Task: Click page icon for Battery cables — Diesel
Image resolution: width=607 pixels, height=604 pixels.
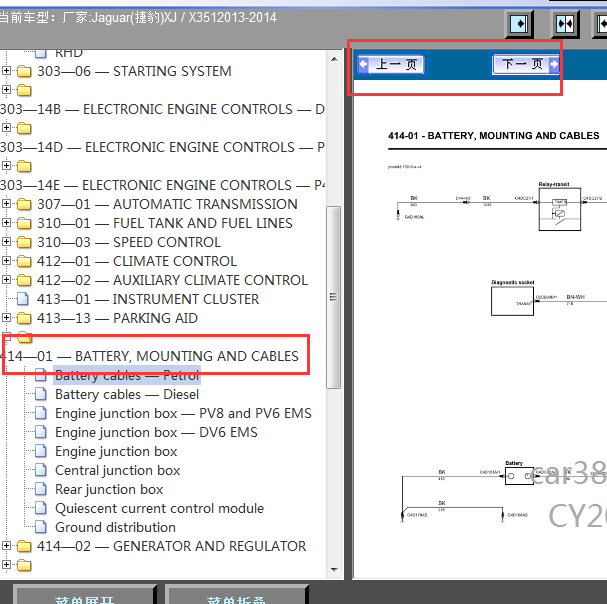Action: (41, 394)
